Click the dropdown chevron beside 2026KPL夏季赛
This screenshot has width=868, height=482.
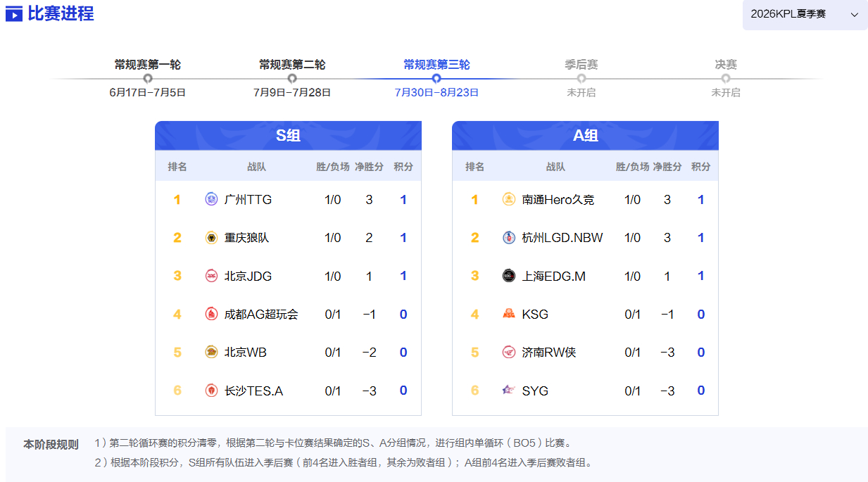coord(855,15)
